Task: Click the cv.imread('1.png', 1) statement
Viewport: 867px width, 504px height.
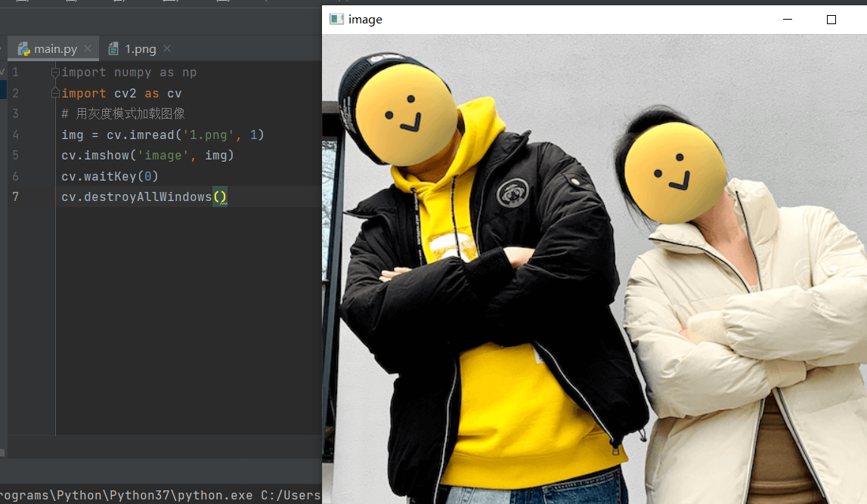Action: coord(163,135)
